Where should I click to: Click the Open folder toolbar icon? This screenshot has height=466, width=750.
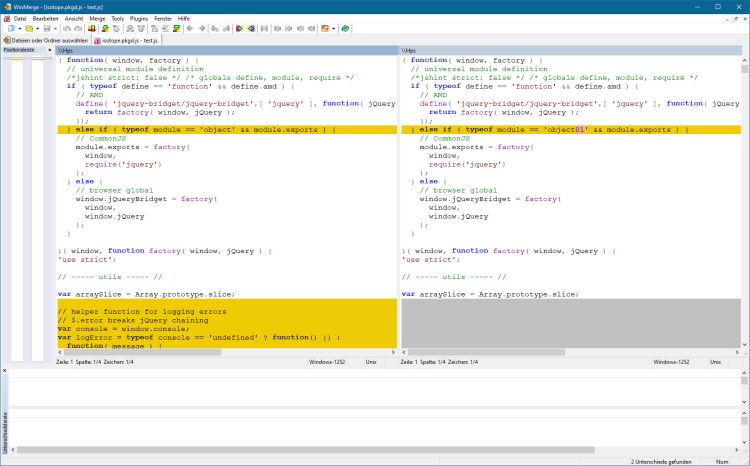coord(31,29)
